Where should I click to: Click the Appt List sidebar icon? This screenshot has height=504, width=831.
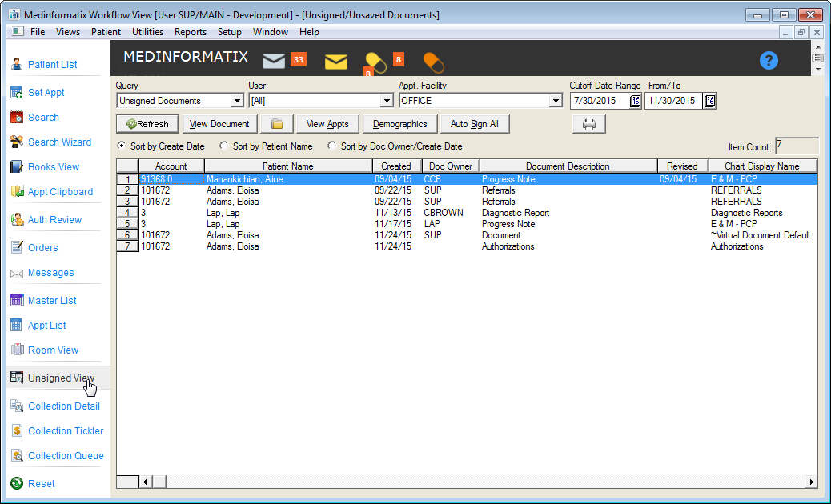tap(17, 325)
